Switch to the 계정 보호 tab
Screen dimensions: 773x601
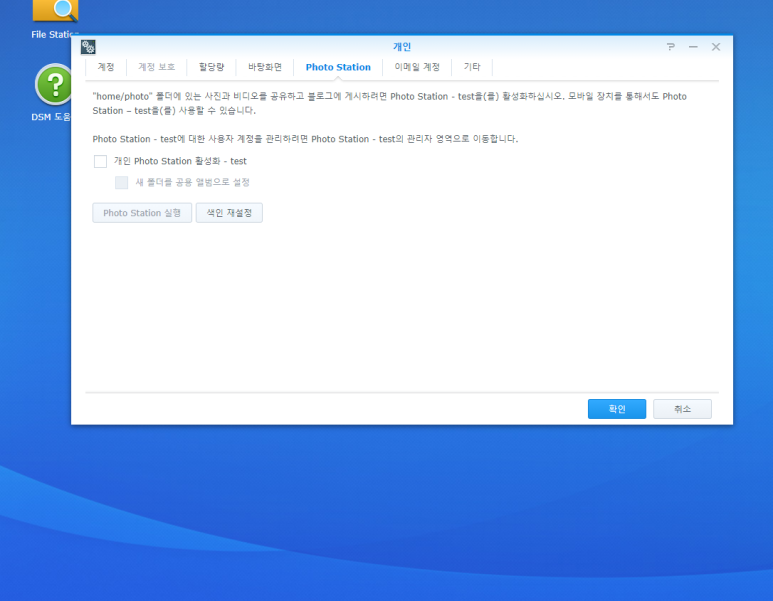pos(156,67)
